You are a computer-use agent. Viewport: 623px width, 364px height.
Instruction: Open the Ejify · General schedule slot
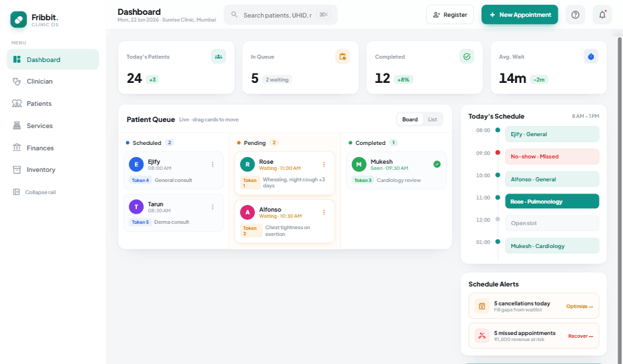tap(552, 134)
